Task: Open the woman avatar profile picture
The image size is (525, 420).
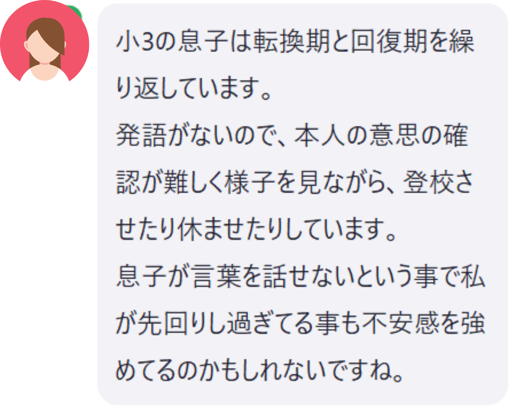Action: pyautogui.click(x=44, y=41)
